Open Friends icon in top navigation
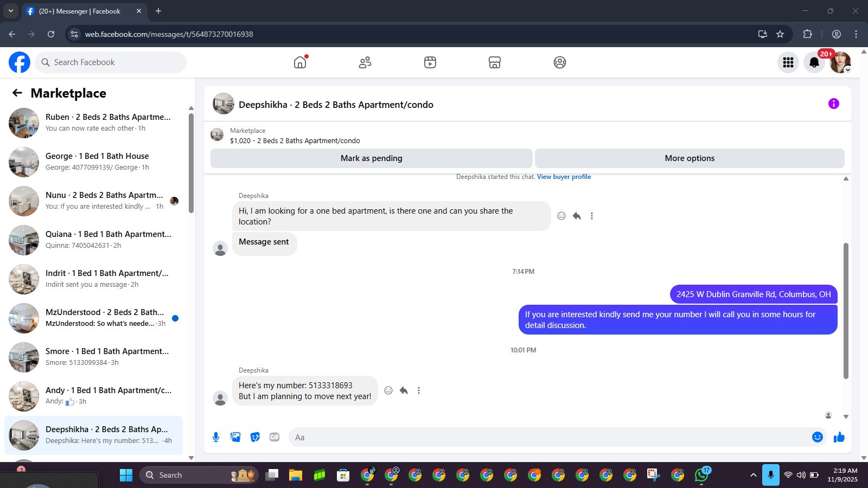Screen dimensions: 868x488 [x=365, y=62]
